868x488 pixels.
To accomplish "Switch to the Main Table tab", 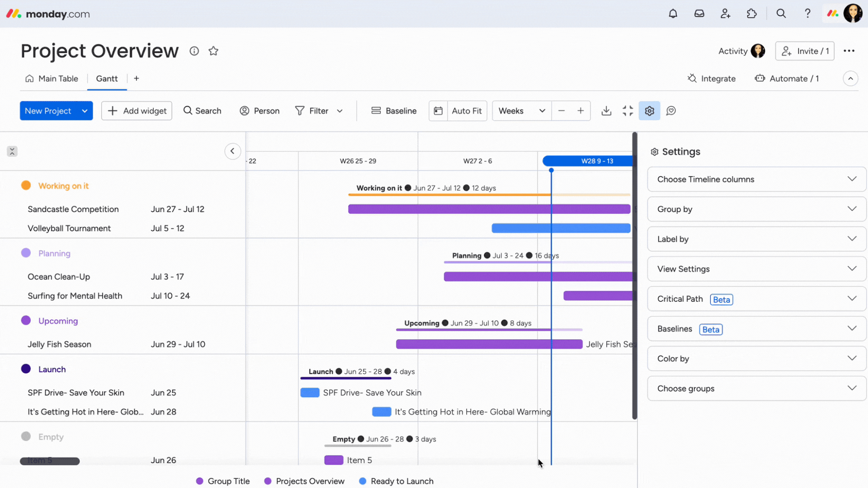I will point(52,79).
